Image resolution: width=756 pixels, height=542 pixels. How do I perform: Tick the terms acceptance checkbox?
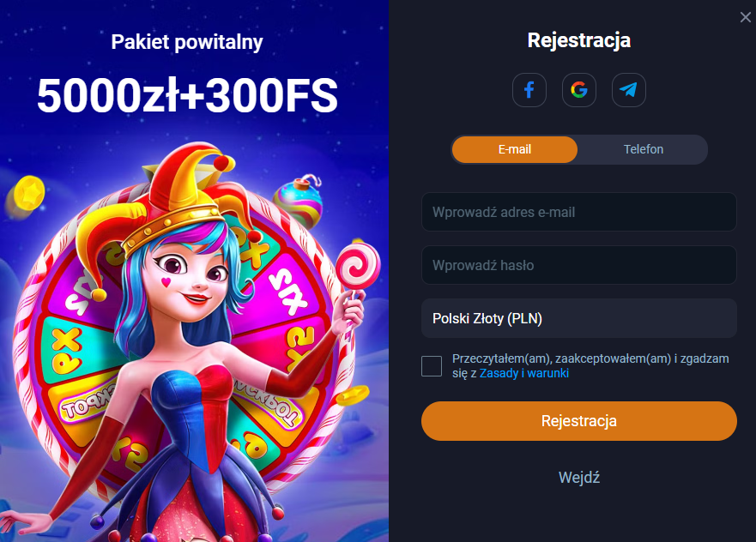click(x=431, y=366)
